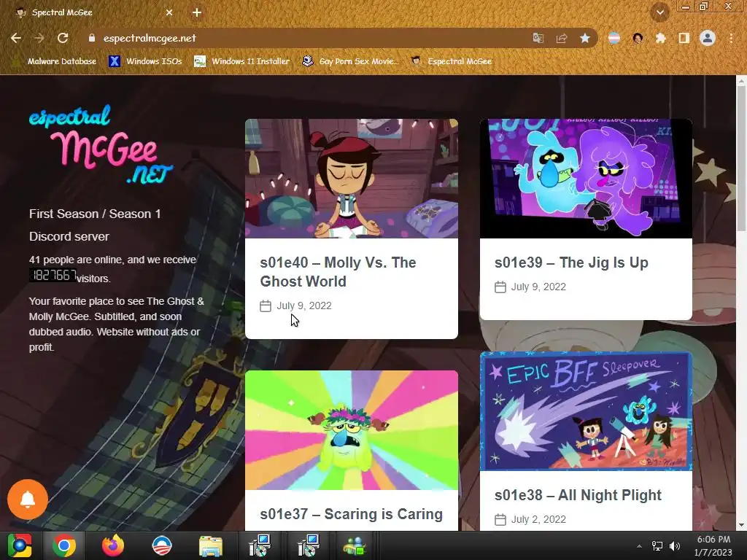
Task: Open First Season / Season 1 link
Action: tap(95, 214)
